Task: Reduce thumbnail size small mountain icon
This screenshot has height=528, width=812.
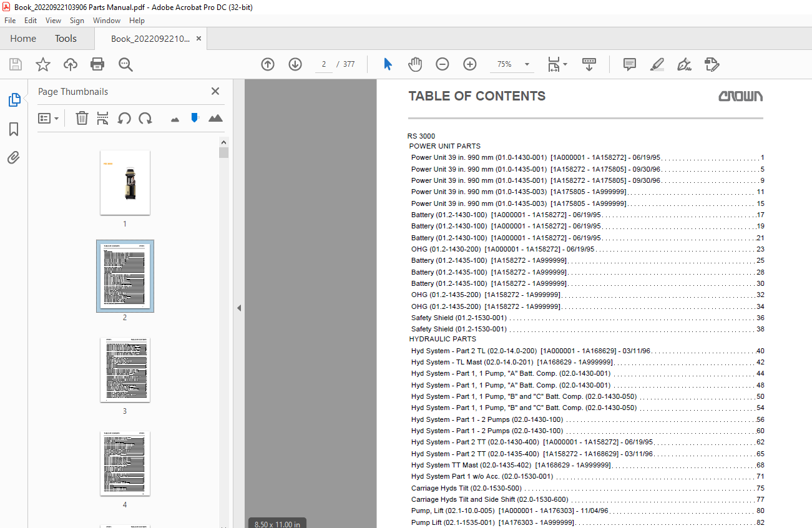Action: point(175,119)
